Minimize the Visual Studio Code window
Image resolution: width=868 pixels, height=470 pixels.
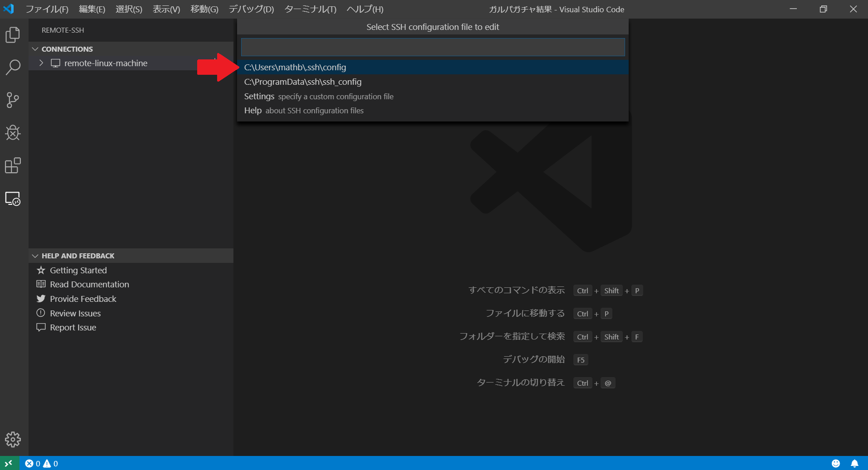(x=793, y=9)
